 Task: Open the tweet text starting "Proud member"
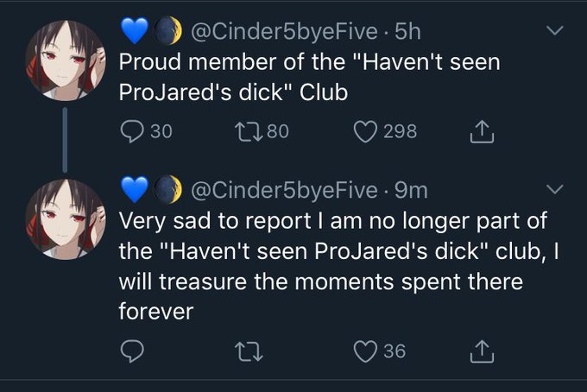click(x=309, y=78)
